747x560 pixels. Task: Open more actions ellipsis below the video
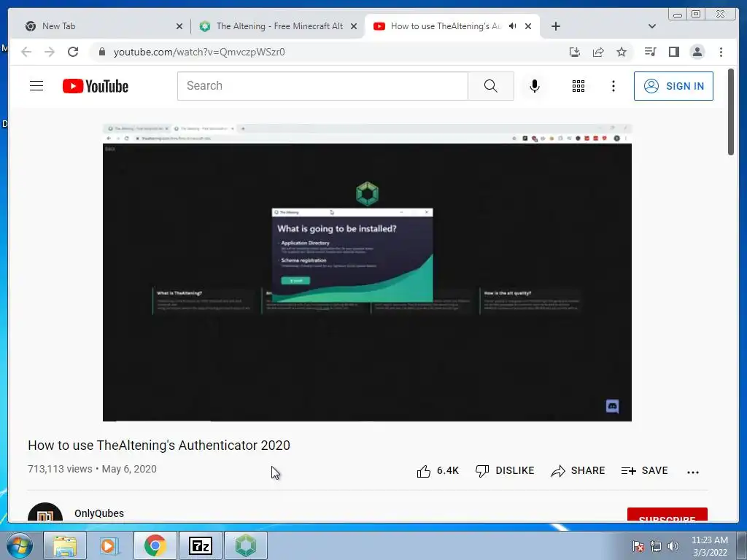tap(693, 472)
